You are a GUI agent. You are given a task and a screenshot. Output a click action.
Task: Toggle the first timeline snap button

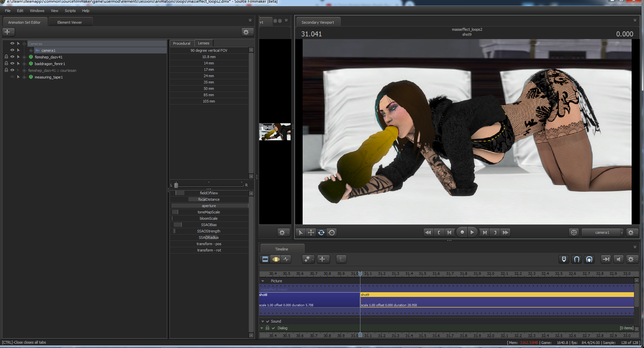pos(564,259)
